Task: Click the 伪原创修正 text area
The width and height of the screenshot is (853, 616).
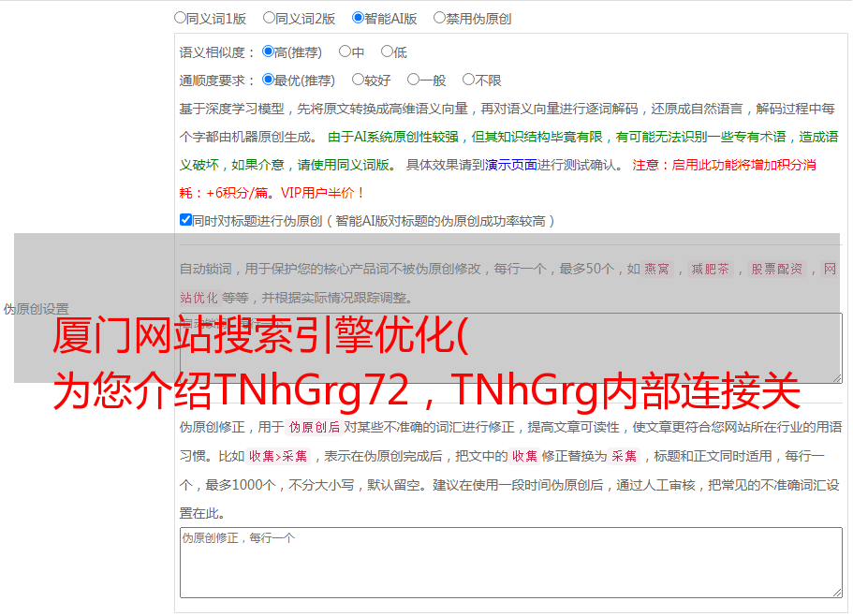Action: coord(511,563)
